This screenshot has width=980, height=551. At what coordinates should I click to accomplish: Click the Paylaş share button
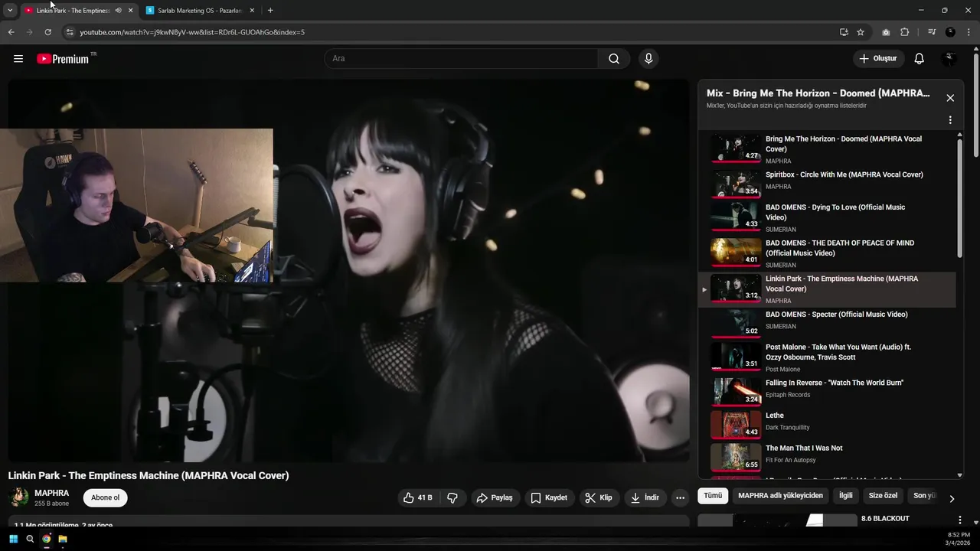[495, 497]
